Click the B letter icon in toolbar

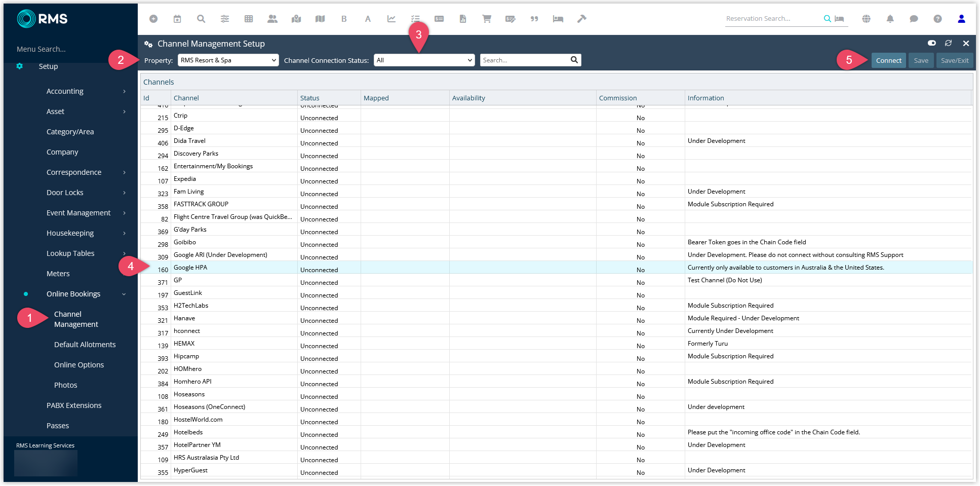(344, 19)
